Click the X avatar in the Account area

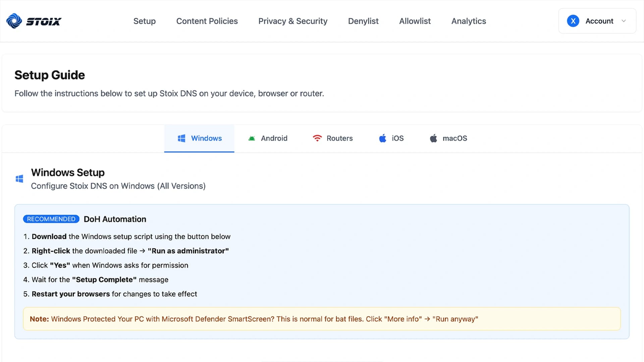(573, 21)
